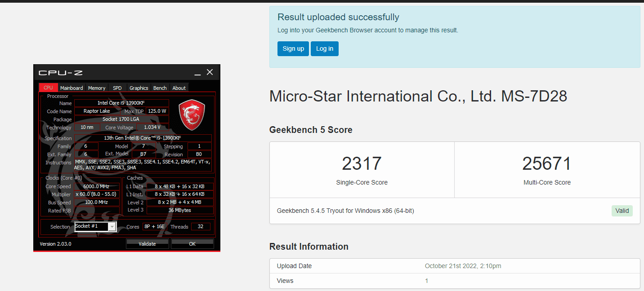Click the 13th Gen Intel specification field
This screenshot has height=291, width=644.
coord(143,138)
